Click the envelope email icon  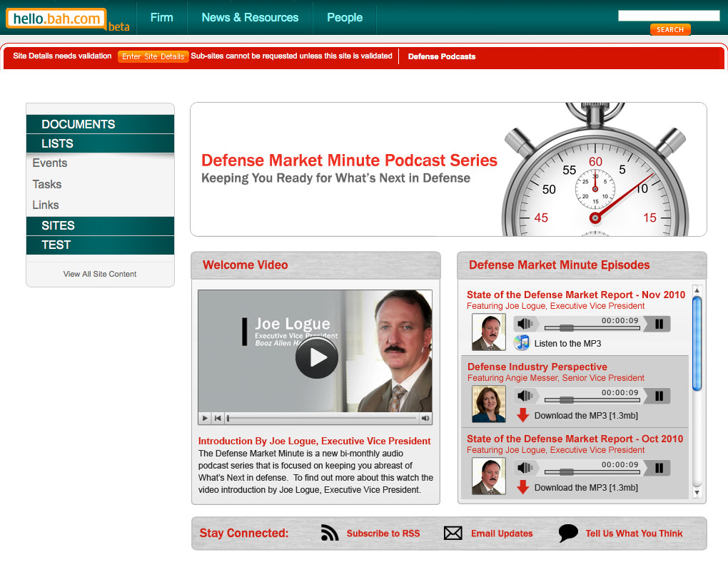[x=453, y=533]
